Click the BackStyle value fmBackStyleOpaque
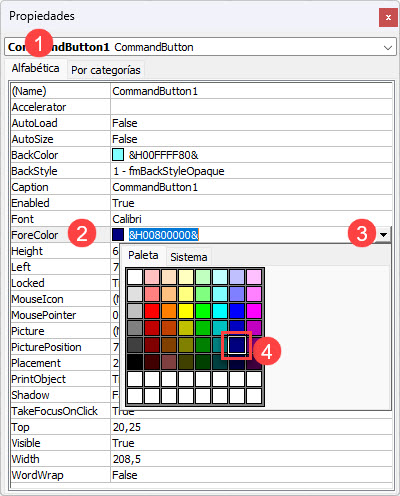This screenshot has width=400, height=496. coord(168,171)
